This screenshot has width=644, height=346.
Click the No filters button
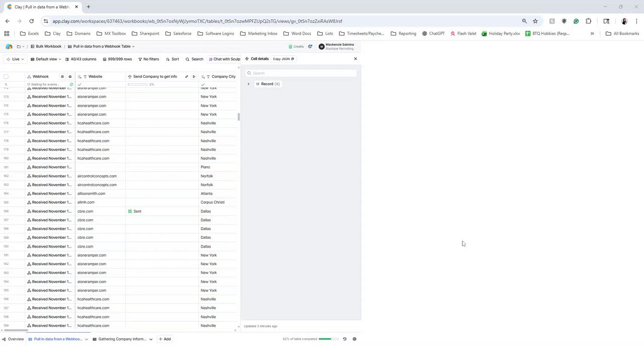tap(149, 59)
